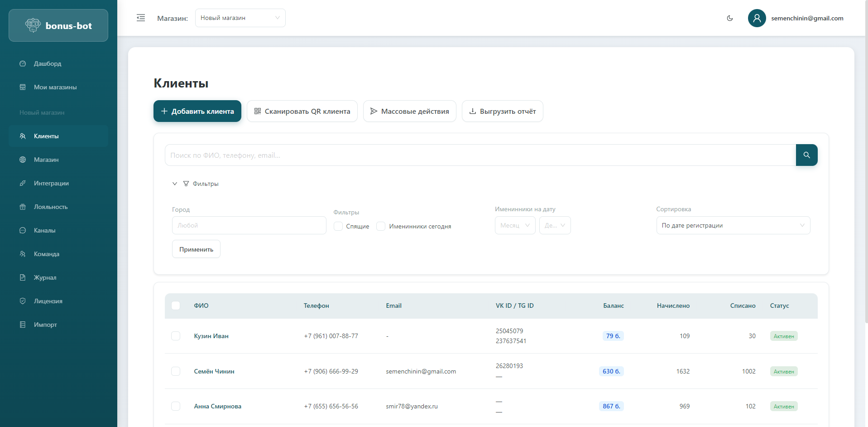Image resolution: width=868 pixels, height=427 pixels.
Task: Check the Именинники сегодня checkbox
Action: pos(381,226)
